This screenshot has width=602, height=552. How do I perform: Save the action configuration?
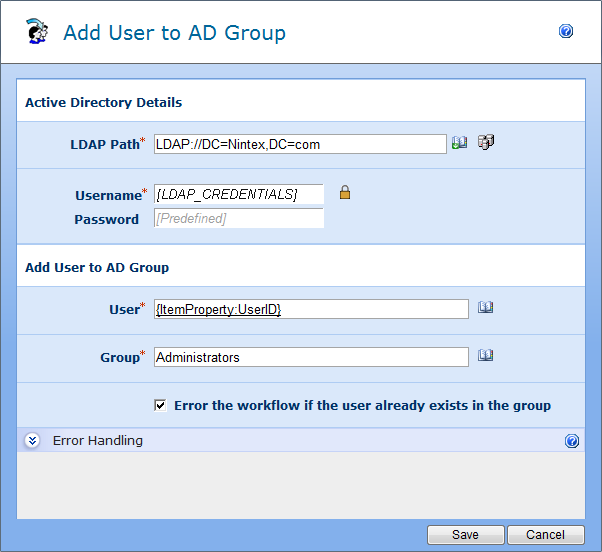[465, 535]
